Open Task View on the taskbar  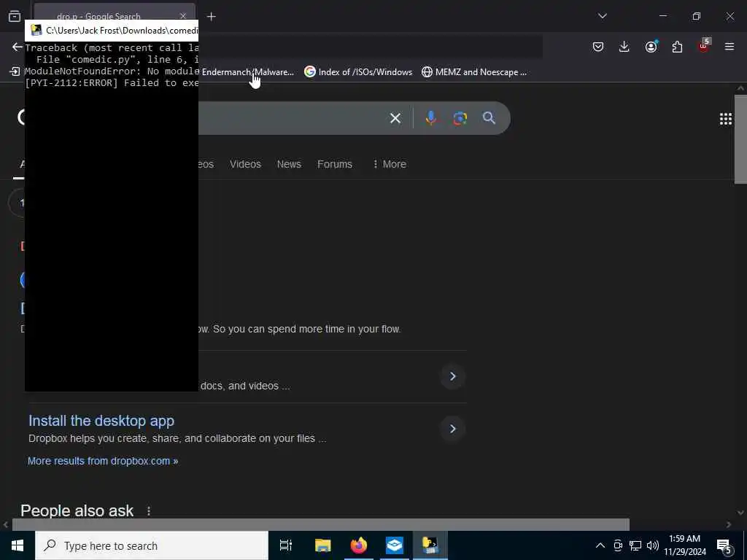point(286,545)
